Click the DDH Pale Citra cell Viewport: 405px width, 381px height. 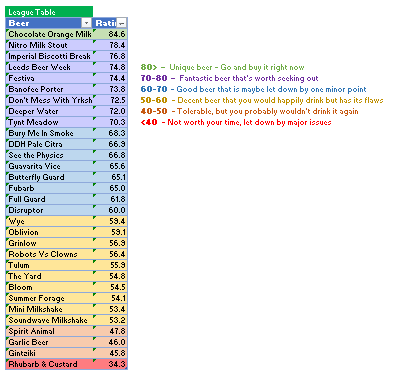[50, 144]
